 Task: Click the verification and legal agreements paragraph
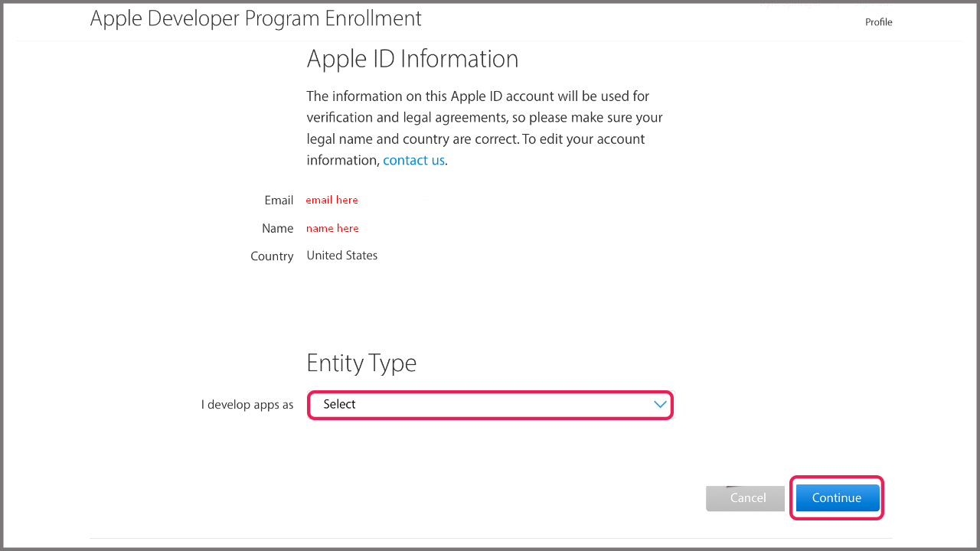point(484,118)
